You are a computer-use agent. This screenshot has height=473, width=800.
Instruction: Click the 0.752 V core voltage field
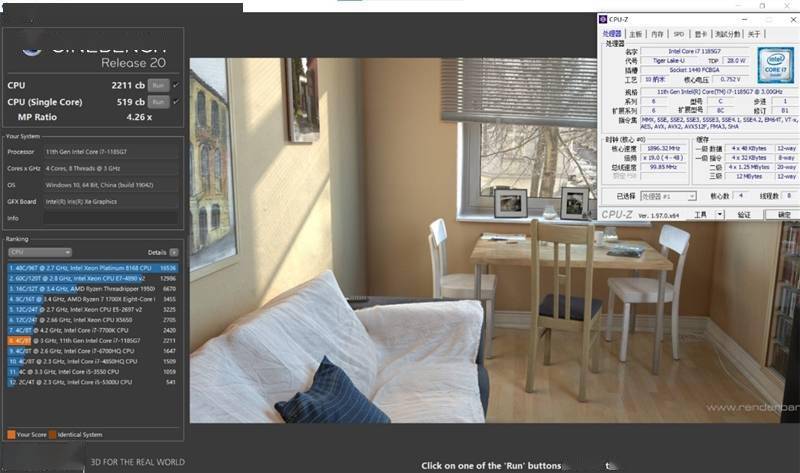pos(731,80)
